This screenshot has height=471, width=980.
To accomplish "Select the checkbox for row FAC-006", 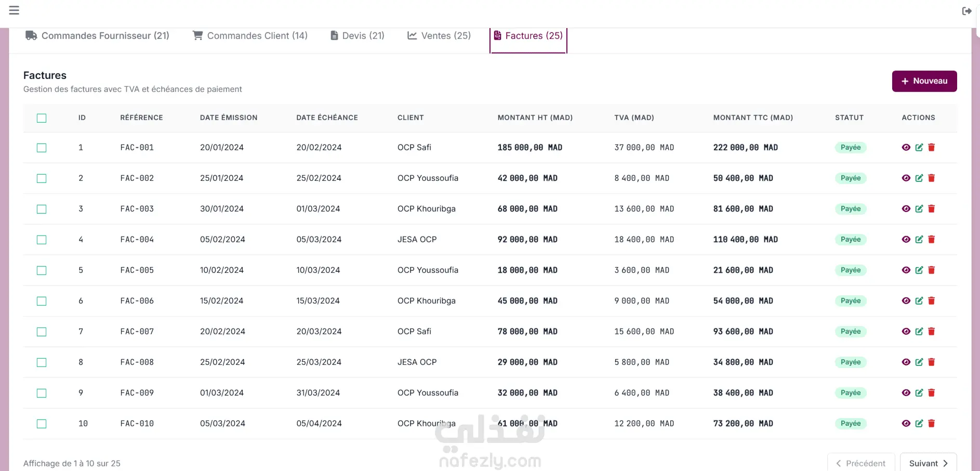I will [x=42, y=301].
